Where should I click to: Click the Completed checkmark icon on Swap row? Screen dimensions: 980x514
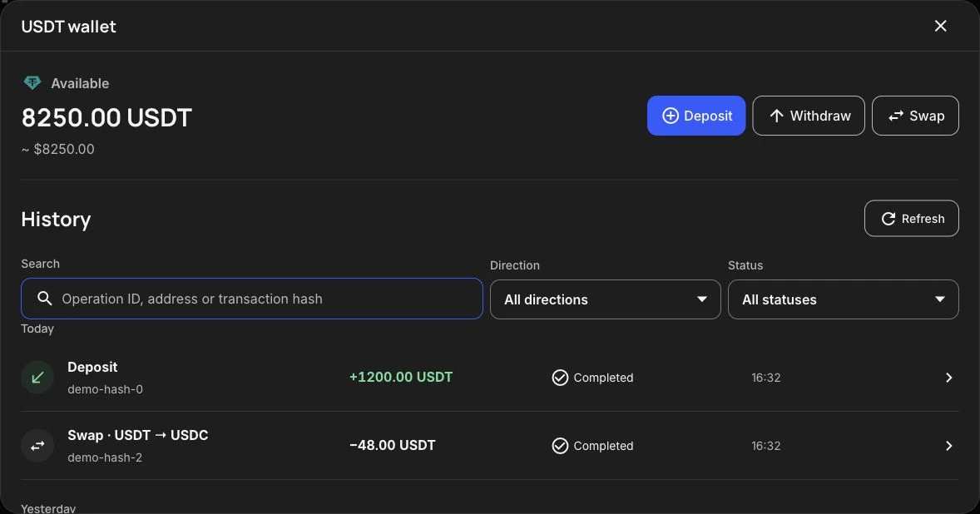point(560,446)
